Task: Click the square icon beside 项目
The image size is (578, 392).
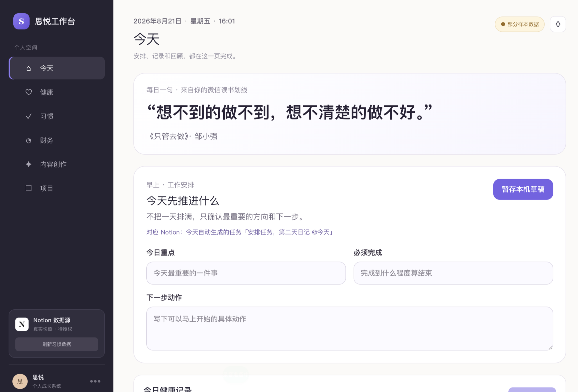Action: [29, 188]
